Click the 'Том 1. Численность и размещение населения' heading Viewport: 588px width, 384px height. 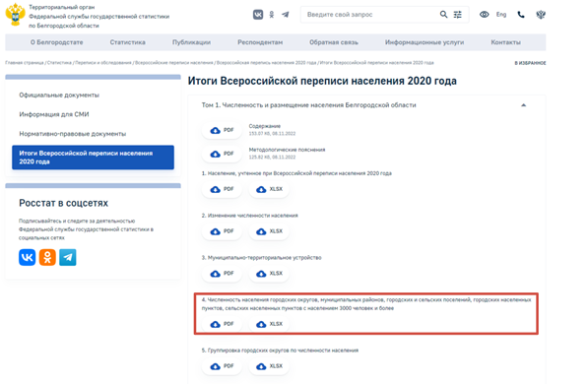coord(308,105)
